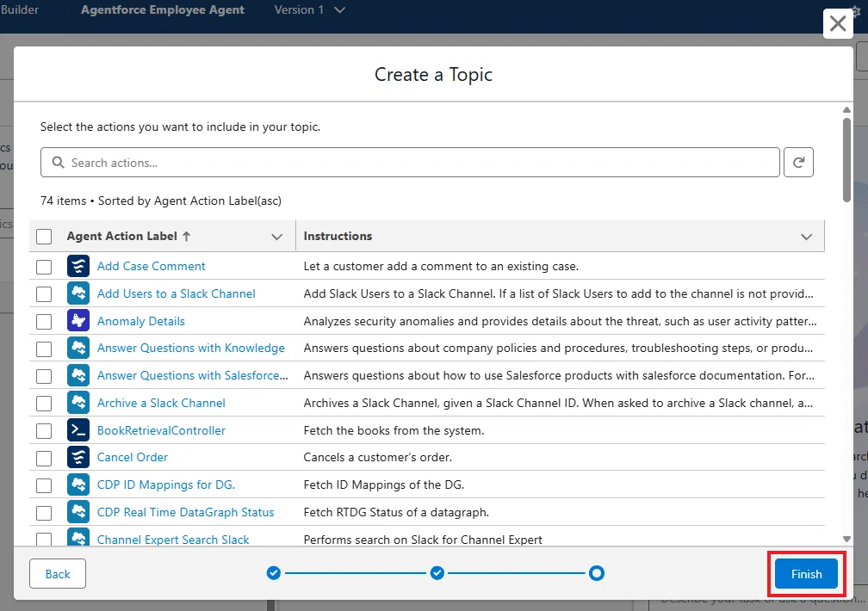868x611 pixels.
Task: Click the CDP ID Mappings for DG icon
Action: tap(78, 484)
